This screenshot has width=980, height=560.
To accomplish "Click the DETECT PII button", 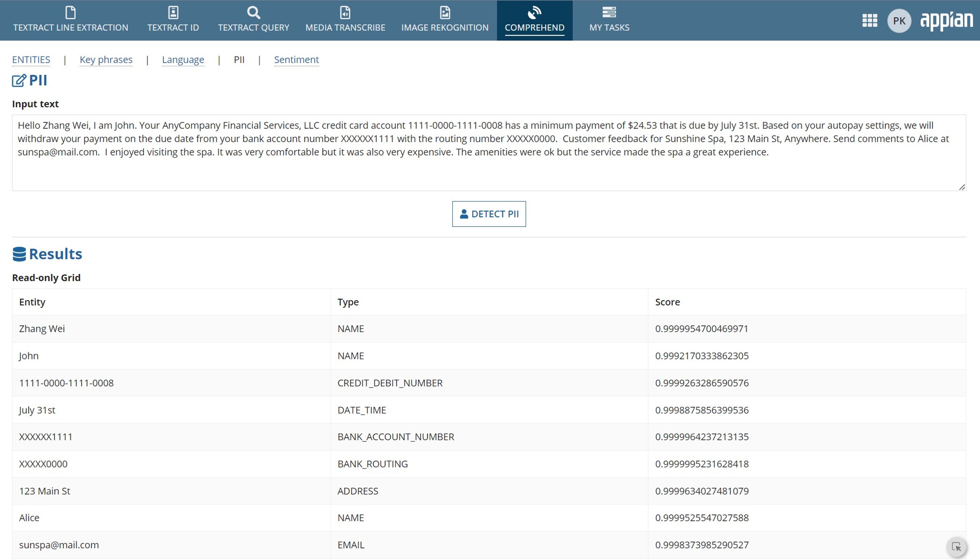I will coord(489,214).
